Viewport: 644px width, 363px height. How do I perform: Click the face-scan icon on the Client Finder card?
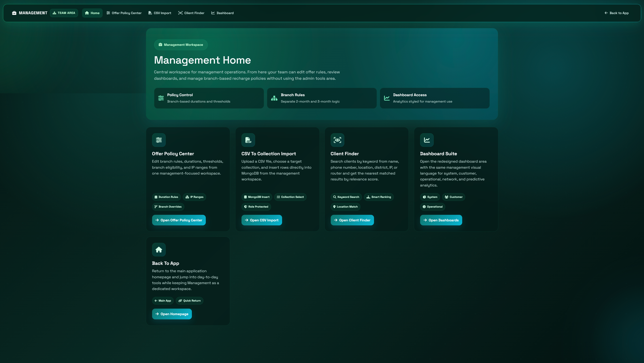[337, 140]
